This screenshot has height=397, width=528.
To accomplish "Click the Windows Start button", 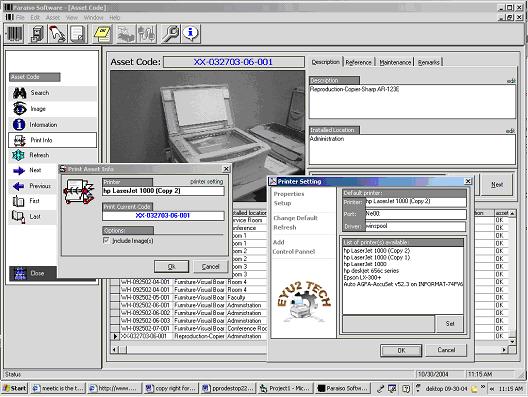I will [14, 388].
